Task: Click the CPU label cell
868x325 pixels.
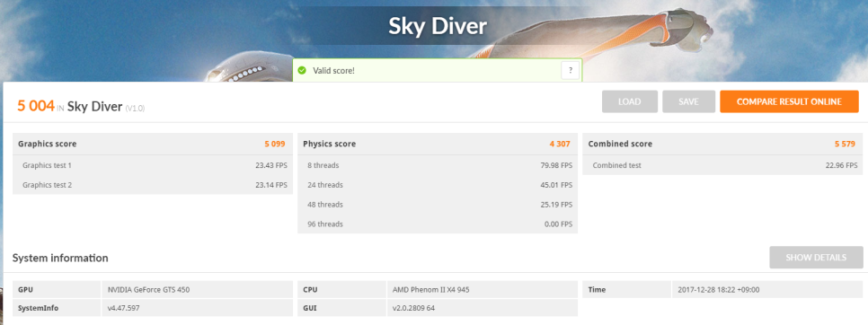Action: tap(341, 290)
